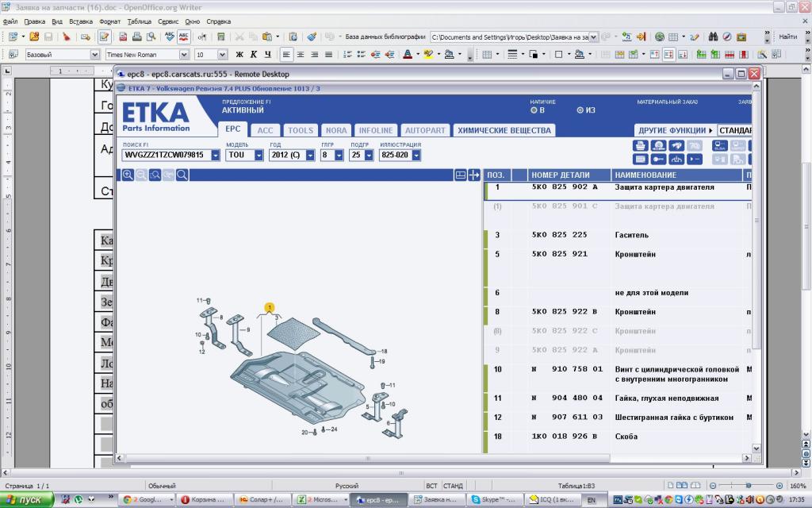Viewport: 812px width, 508px height.
Task: Click the font color A icon
Action: coord(408,55)
